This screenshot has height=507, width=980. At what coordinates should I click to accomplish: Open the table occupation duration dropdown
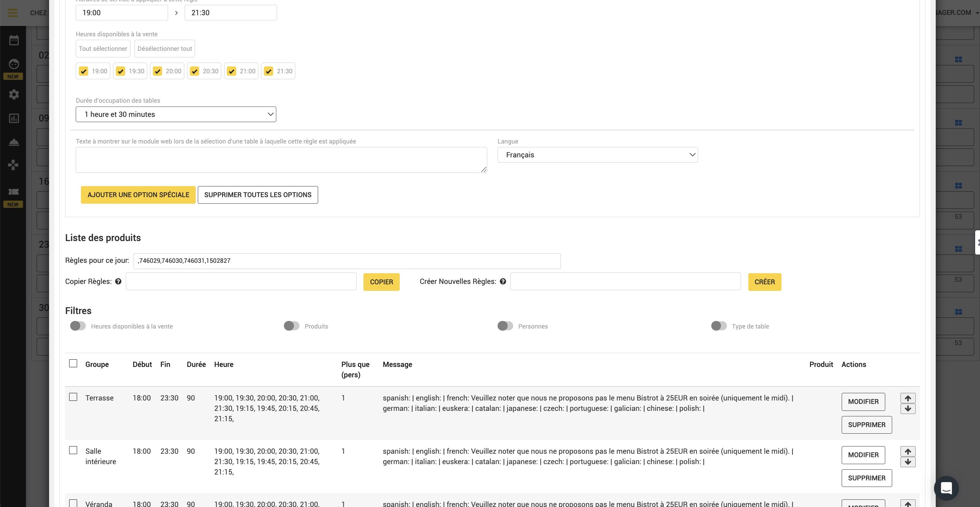pyautogui.click(x=176, y=114)
